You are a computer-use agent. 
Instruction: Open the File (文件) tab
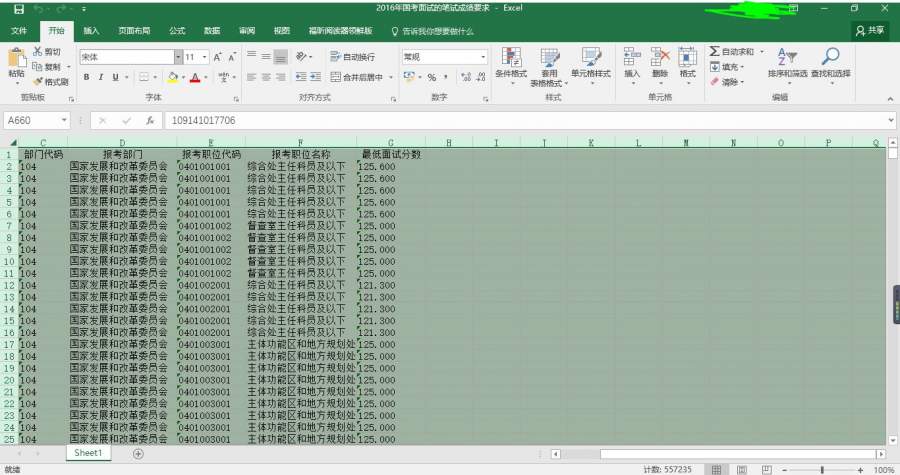click(18, 30)
